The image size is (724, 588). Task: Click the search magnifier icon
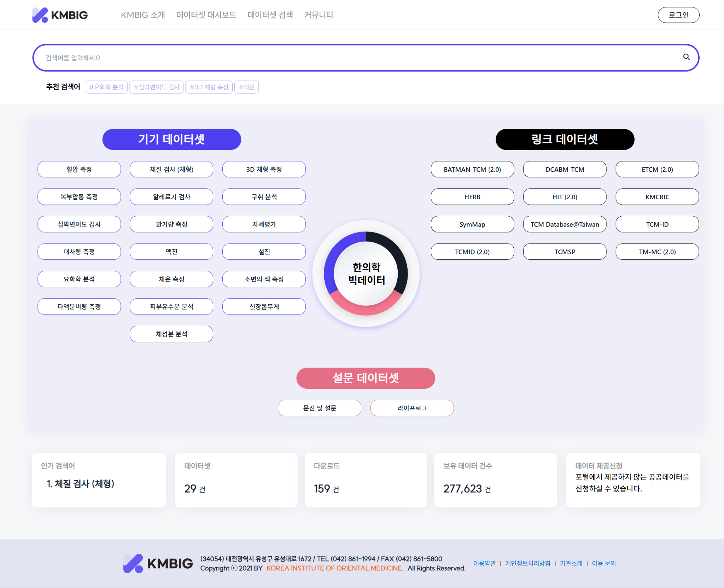686,57
